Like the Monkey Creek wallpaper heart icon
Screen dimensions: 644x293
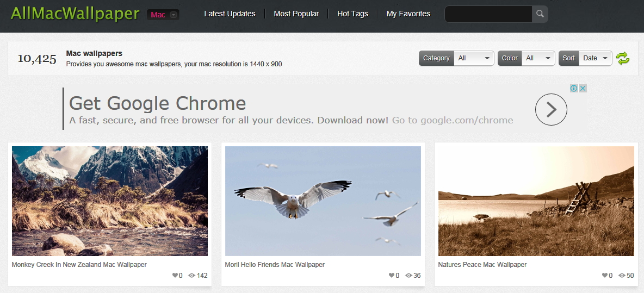(x=175, y=276)
